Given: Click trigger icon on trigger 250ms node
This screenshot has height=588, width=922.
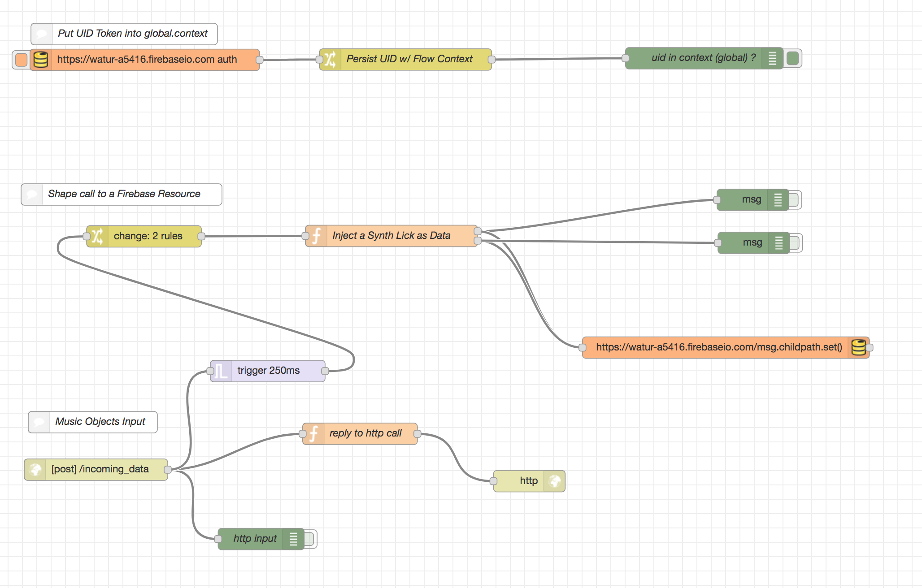Looking at the screenshot, I should (x=221, y=371).
